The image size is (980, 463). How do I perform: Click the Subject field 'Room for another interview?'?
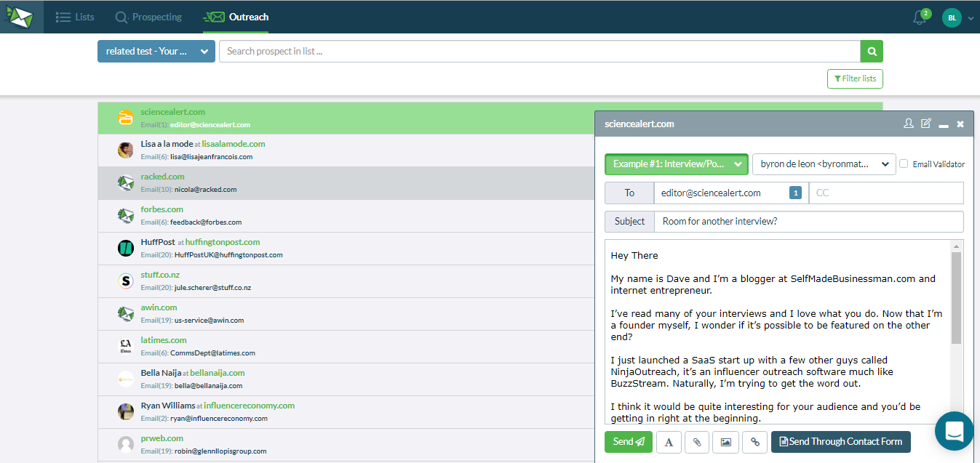pyautogui.click(x=809, y=222)
